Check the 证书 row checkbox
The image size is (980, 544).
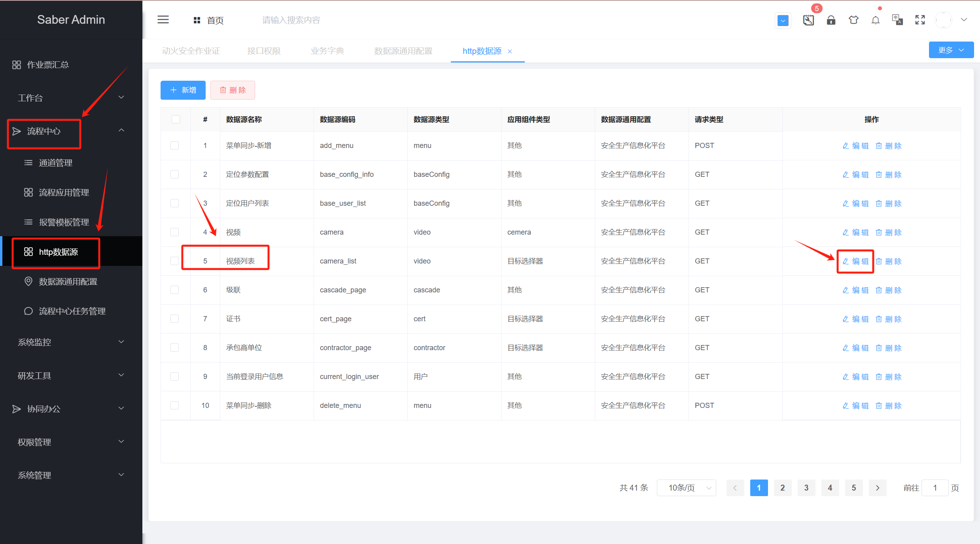tap(174, 318)
